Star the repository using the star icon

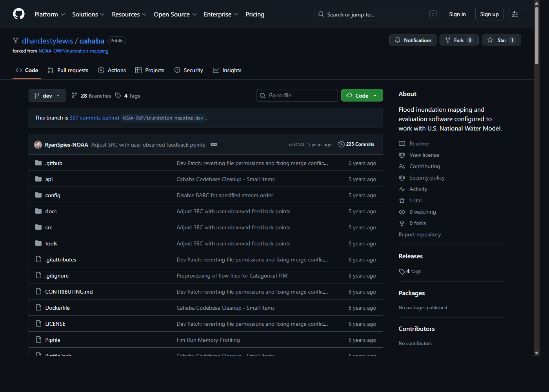click(490, 40)
